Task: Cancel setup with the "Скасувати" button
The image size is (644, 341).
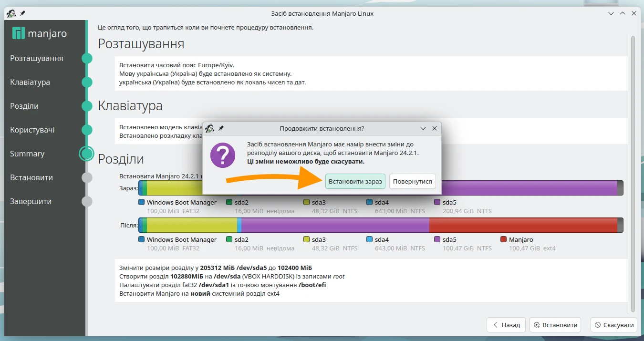Action: pos(614,325)
